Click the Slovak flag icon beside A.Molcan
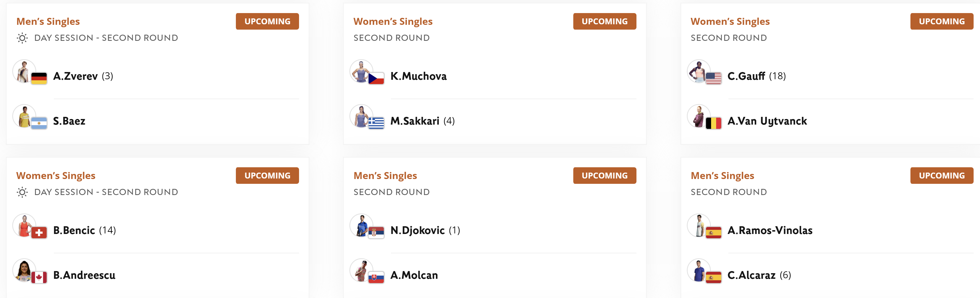This screenshot has width=980, height=298. (x=376, y=277)
